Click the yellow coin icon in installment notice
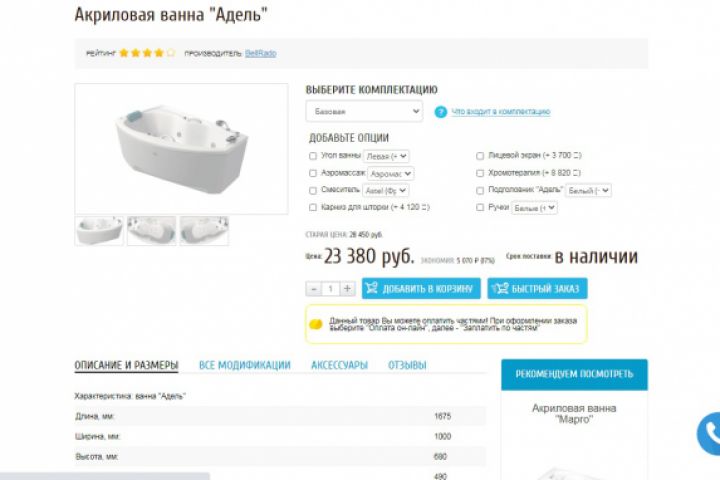Screen dimensions: 720x480 coord(316,324)
